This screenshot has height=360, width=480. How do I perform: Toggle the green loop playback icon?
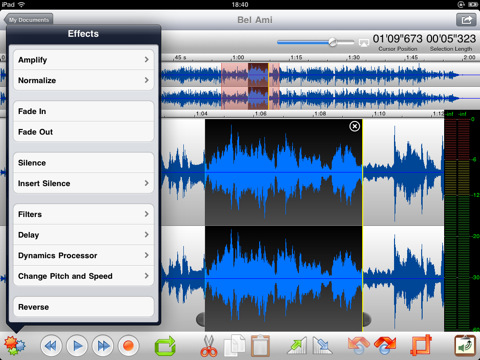tap(165, 346)
